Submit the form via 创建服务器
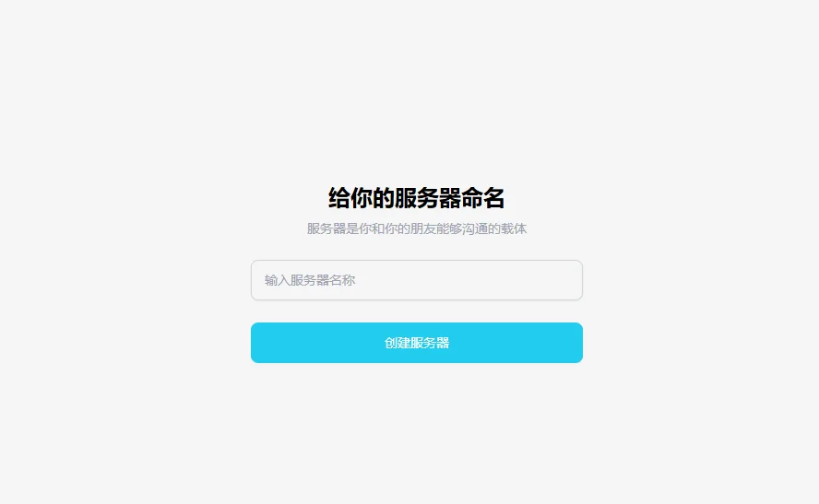This screenshot has height=504, width=819. [x=416, y=343]
